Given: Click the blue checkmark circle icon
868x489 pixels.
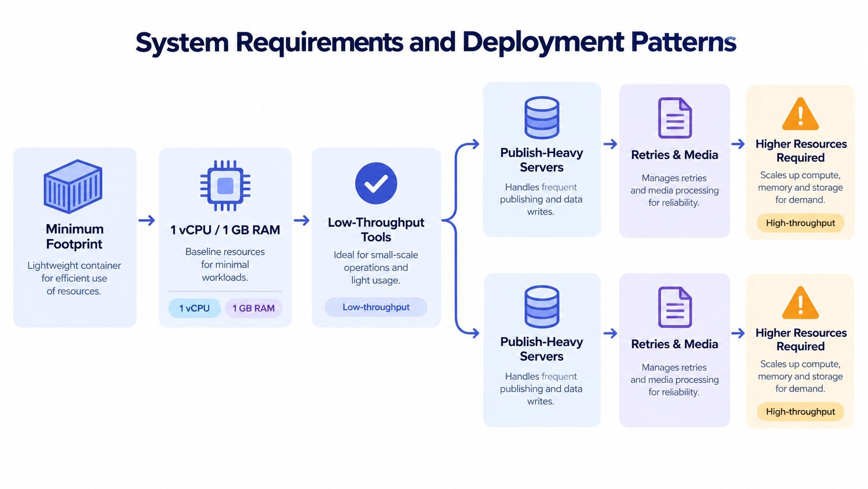Looking at the screenshot, I should (x=376, y=183).
